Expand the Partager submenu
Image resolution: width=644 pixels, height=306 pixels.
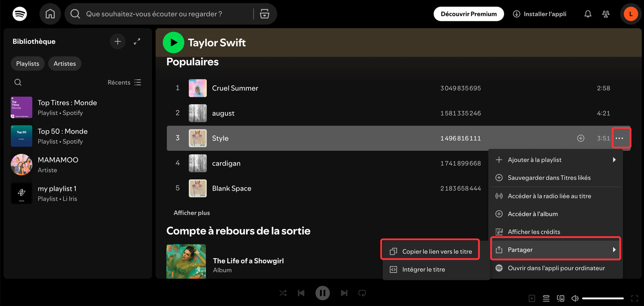click(x=556, y=250)
